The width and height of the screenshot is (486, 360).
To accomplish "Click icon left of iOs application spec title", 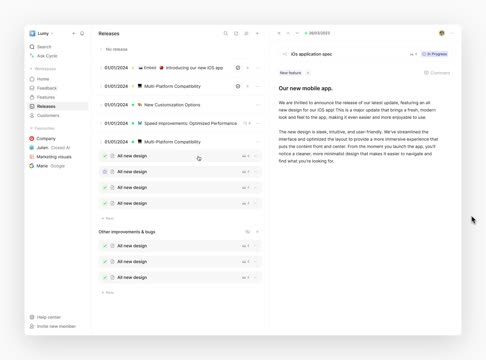I will 284,54.
